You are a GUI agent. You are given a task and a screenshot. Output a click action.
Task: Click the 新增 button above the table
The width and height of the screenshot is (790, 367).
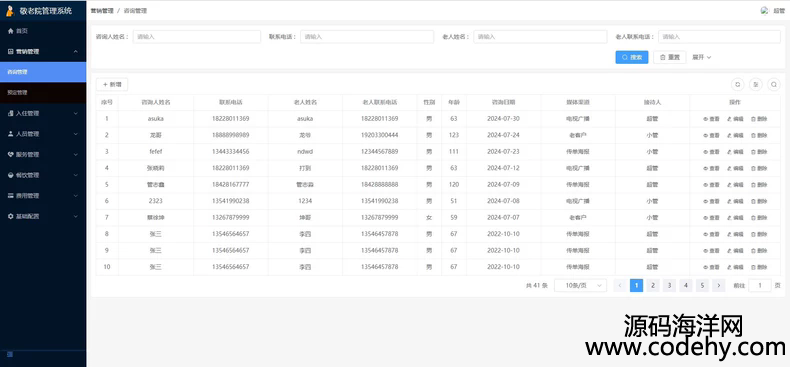[112, 85]
